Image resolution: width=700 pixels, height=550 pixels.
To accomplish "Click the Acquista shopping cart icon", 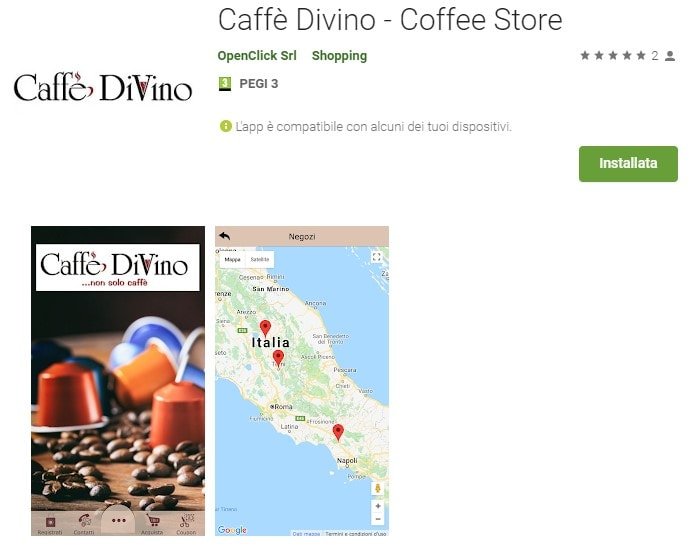I will [153, 521].
